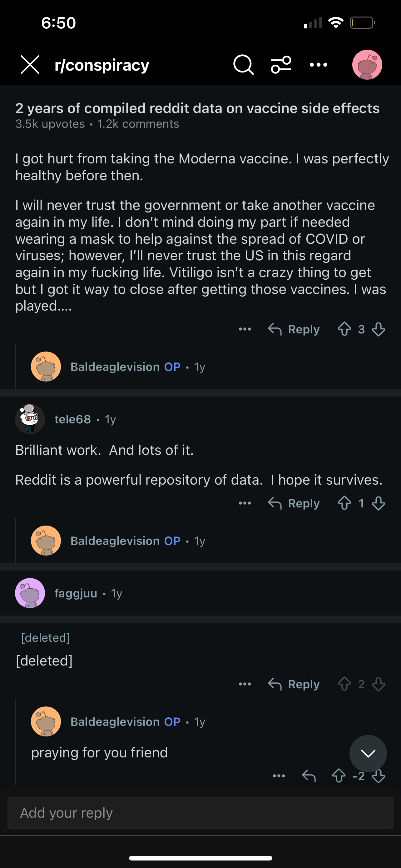Upvote tele68's Brilliant work comment

344,503
